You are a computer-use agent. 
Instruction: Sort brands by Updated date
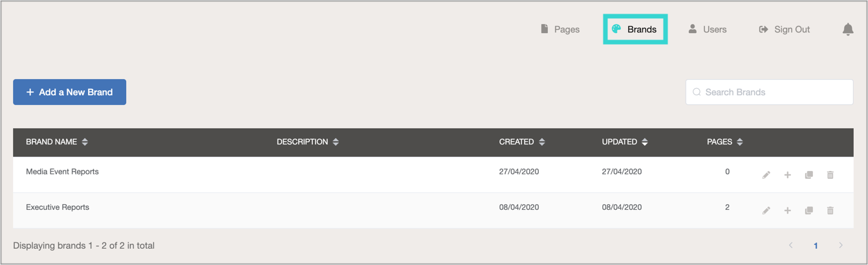click(645, 142)
